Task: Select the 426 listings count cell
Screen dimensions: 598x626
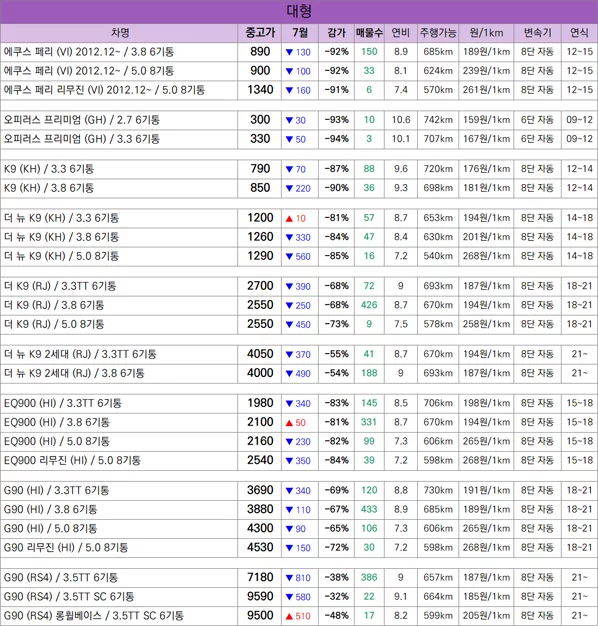Action: tap(369, 305)
